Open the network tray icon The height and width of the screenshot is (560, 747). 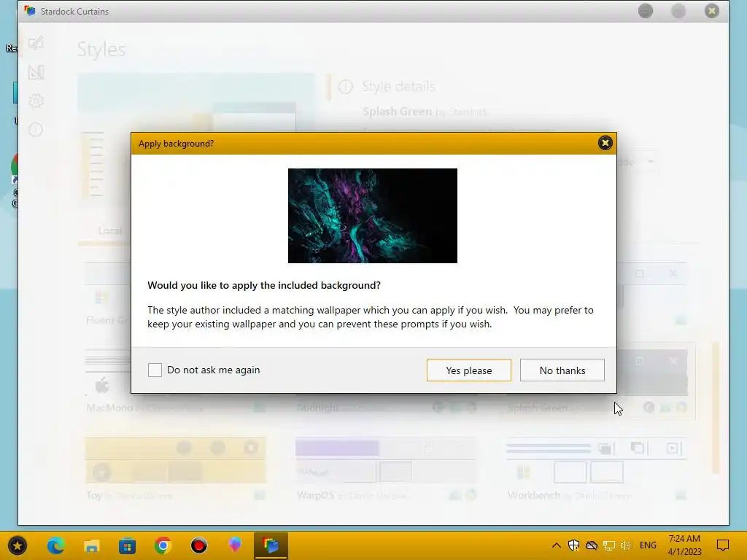(609, 545)
